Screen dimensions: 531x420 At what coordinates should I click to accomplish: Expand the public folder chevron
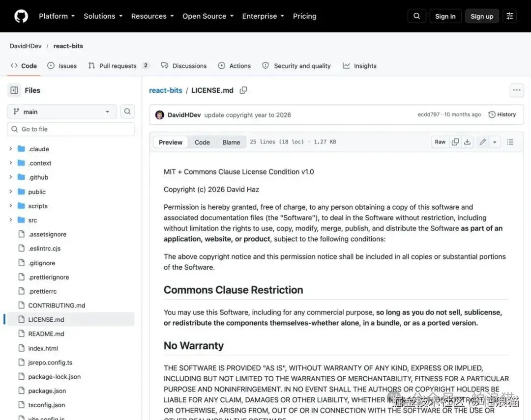[10, 192]
